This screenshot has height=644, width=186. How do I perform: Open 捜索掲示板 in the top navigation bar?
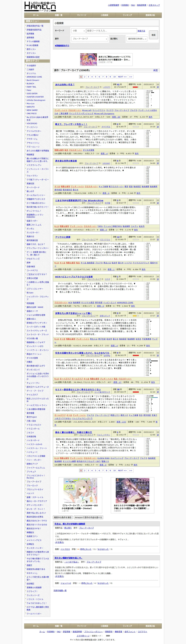[150, 15]
